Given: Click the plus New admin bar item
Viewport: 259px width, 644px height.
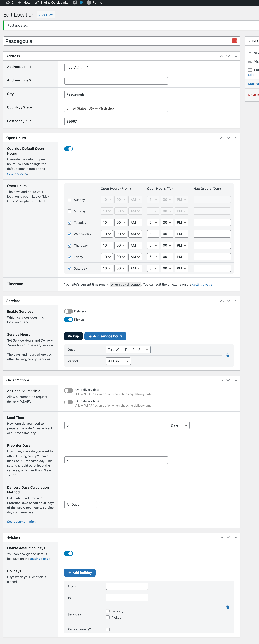Looking at the screenshot, I should pos(24,3).
